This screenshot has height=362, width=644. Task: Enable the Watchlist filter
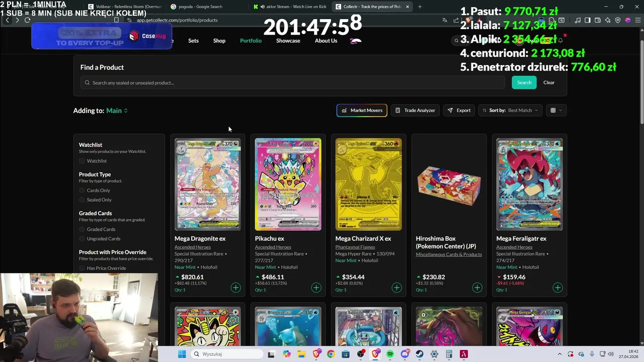point(82,161)
